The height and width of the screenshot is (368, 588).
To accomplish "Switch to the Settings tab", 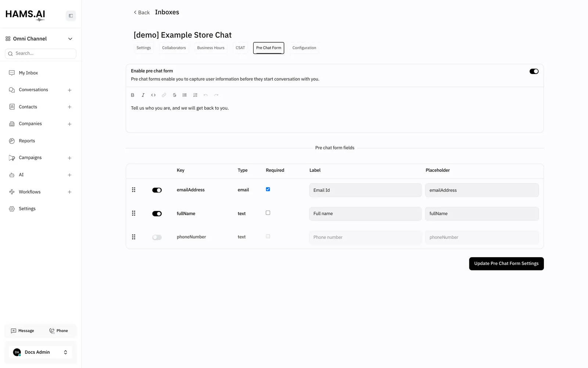I will tap(144, 48).
